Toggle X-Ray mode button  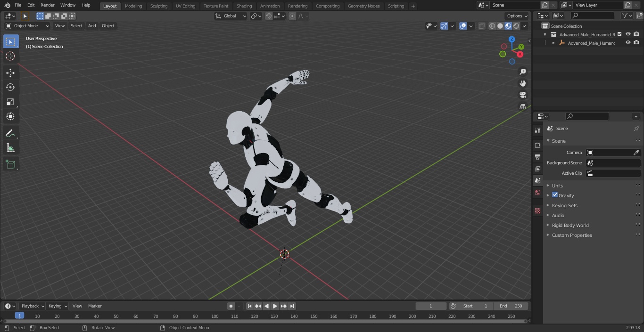481,26
